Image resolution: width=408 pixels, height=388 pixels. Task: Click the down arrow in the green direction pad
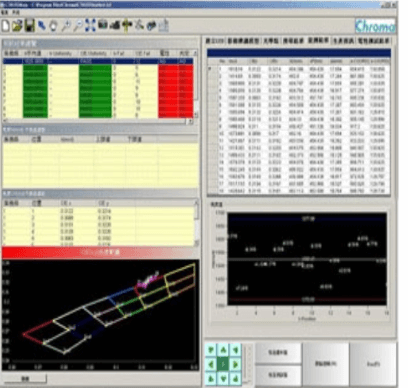coord(223,378)
